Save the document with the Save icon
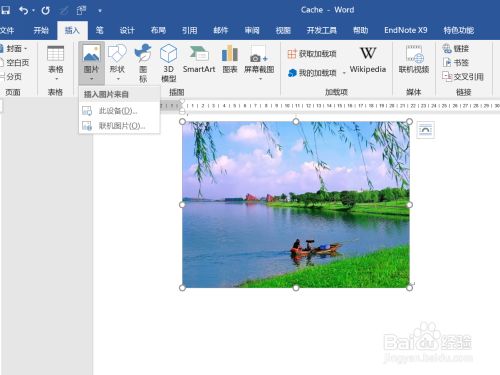This screenshot has height=375, width=500. pos(5,10)
